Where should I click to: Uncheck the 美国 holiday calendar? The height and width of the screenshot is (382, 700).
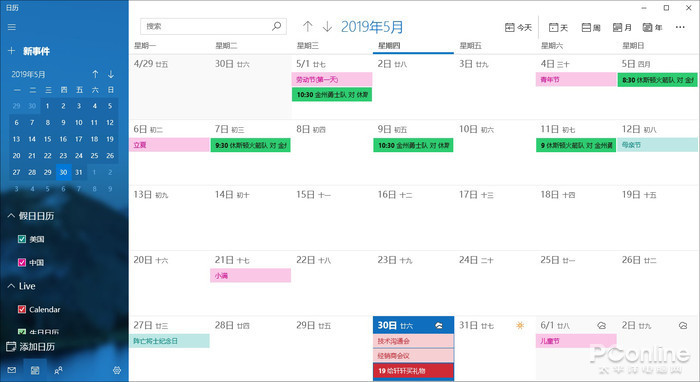coord(21,239)
